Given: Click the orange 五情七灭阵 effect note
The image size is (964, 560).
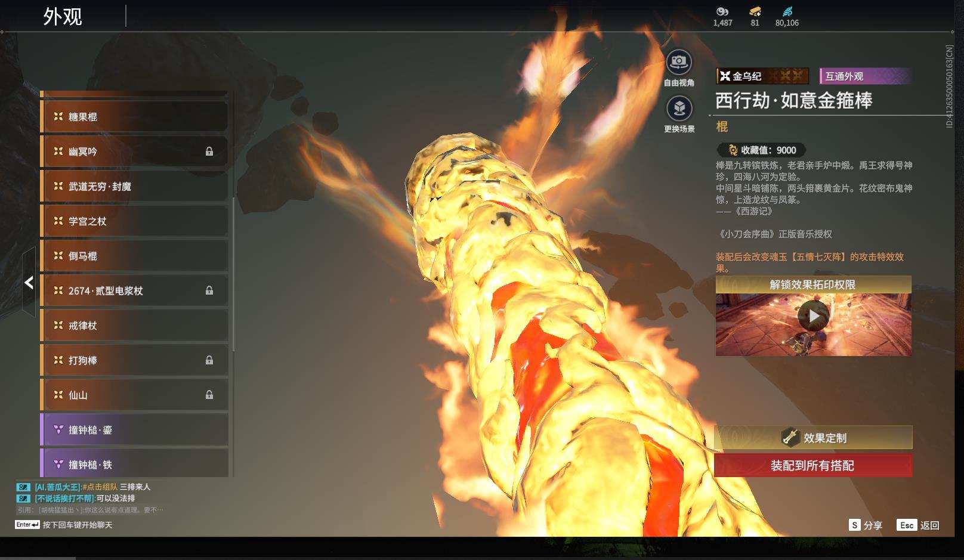Looking at the screenshot, I should pyautogui.click(x=810, y=262).
